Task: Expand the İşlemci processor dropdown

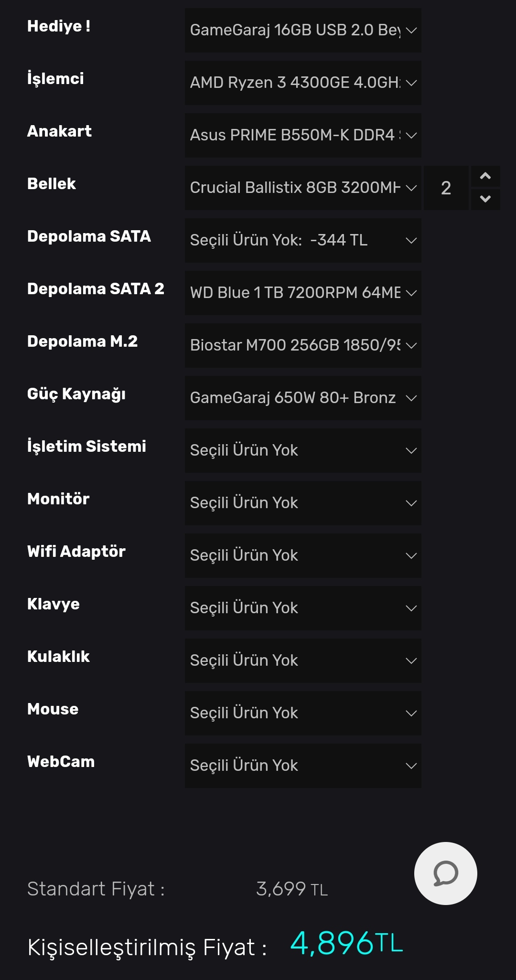Action: click(303, 83)
